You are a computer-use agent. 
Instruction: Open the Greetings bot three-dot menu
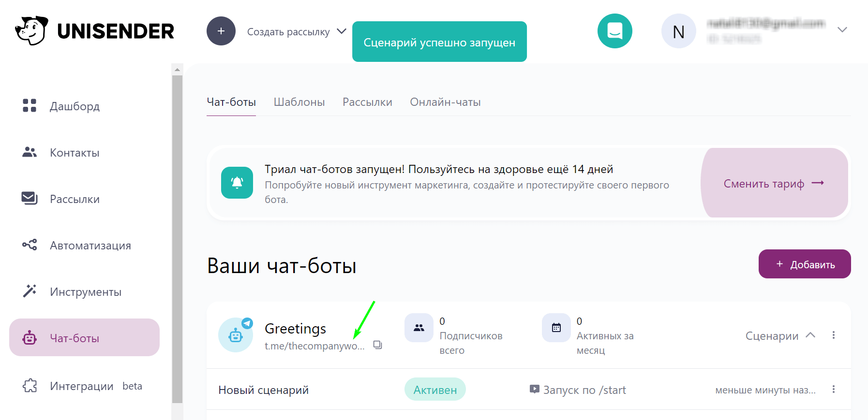click(834, 335)
